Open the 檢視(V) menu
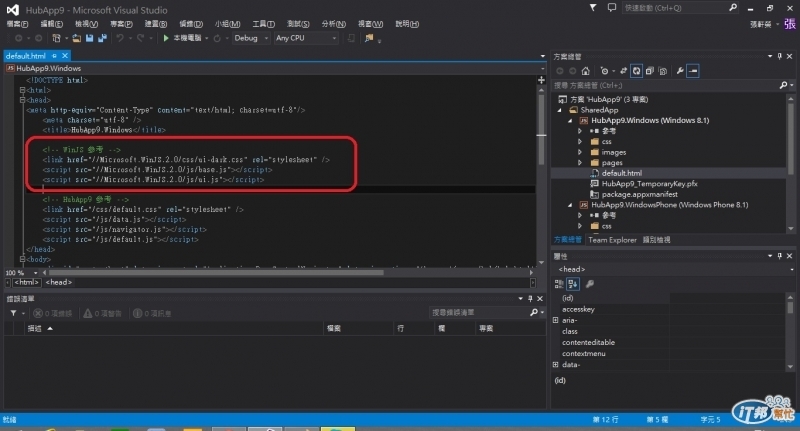 click(x=86, y=24)
